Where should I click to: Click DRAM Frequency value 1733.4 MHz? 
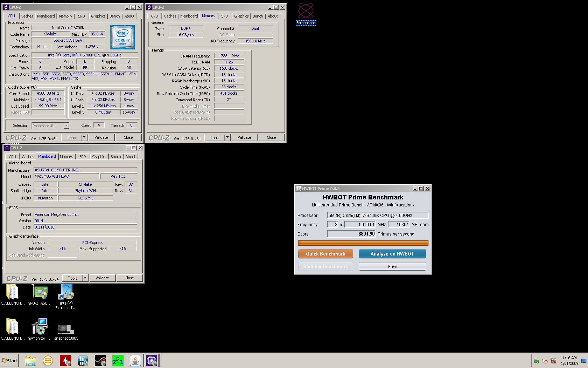pos(229,56)
